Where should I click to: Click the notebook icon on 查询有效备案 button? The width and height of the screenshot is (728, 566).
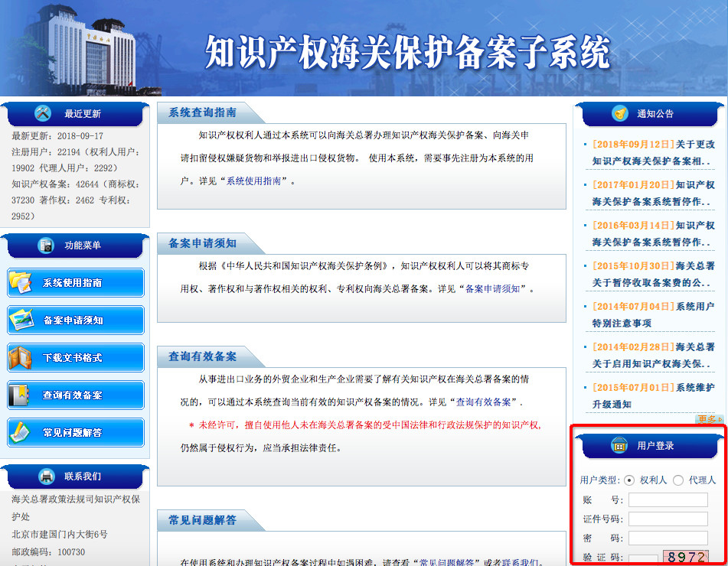(x=19, y=395)
